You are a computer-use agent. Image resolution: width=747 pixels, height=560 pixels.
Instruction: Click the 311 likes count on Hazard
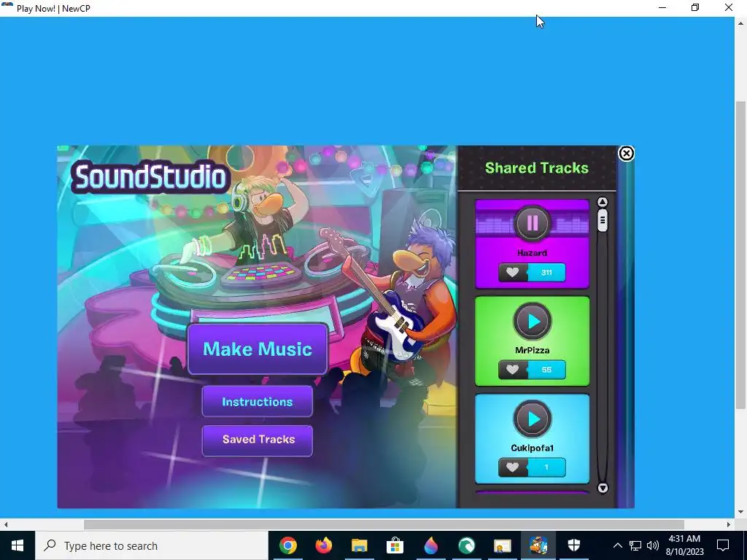(x=546, y=273)
